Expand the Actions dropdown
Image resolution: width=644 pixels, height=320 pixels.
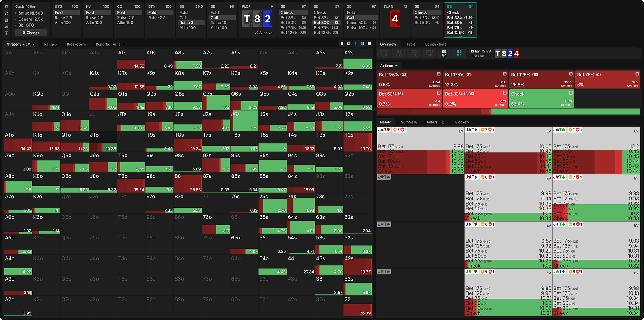(x=389, y=66)
